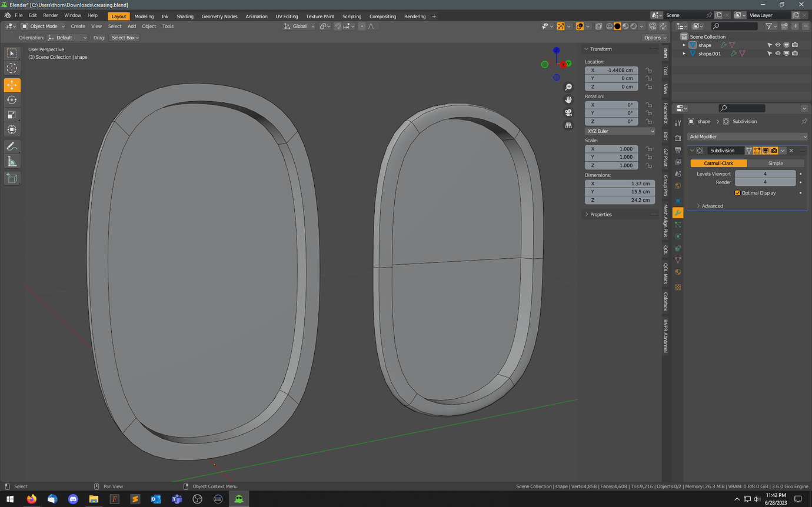Open the Modifier properties wrench tab
The image size is (812, 507).
point(678,213)
